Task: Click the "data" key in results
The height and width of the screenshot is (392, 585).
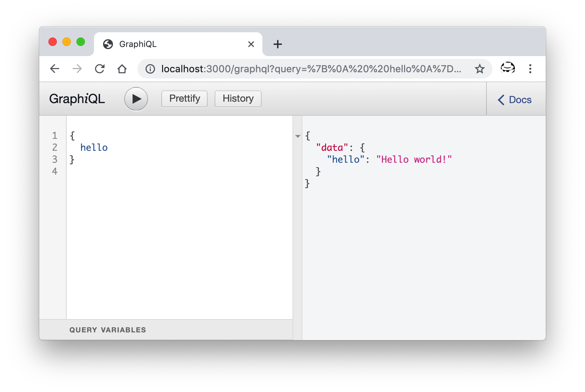Action: pyautogui.click(x=332, y=148)
